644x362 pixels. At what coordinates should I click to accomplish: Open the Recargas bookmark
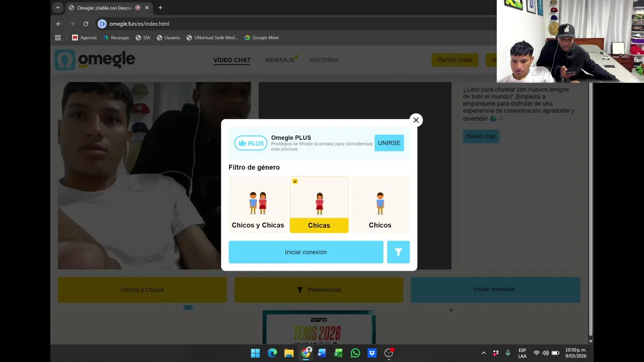coord(116,38)
